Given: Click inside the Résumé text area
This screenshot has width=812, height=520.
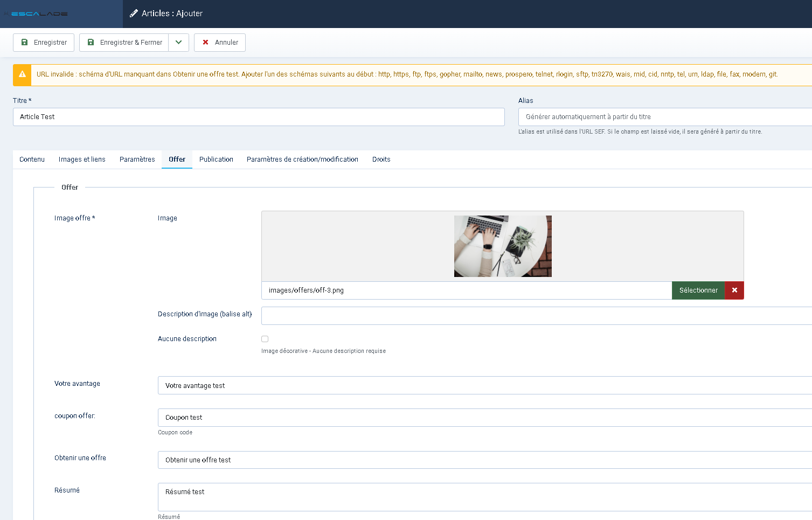Looking at the screenshot, I should point(485,497).
